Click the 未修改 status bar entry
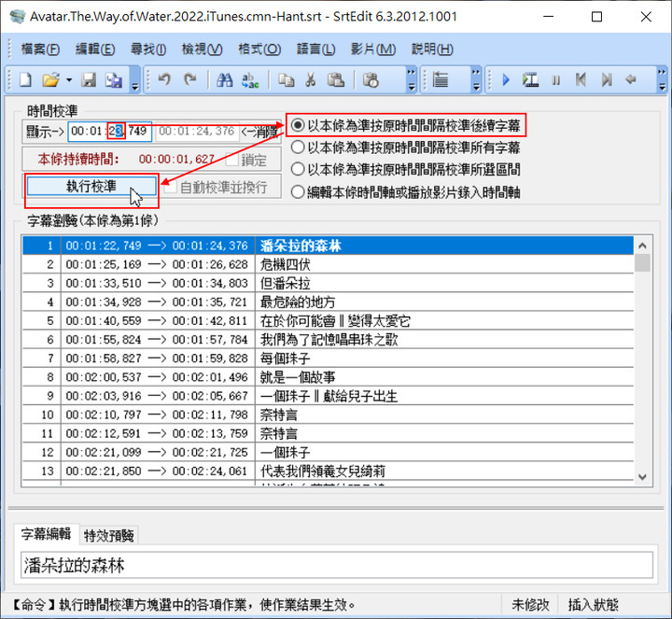 (530, 605)
